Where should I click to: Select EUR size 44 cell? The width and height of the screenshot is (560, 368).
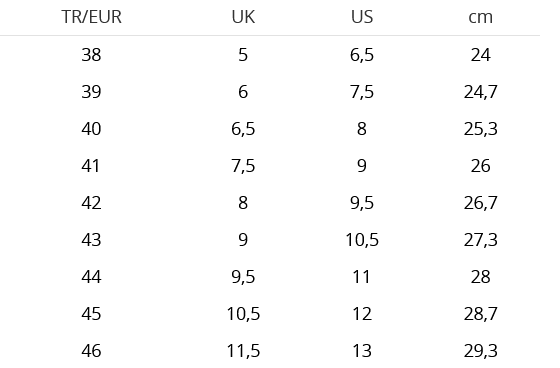pyautogui.click(x=91, y=277)
